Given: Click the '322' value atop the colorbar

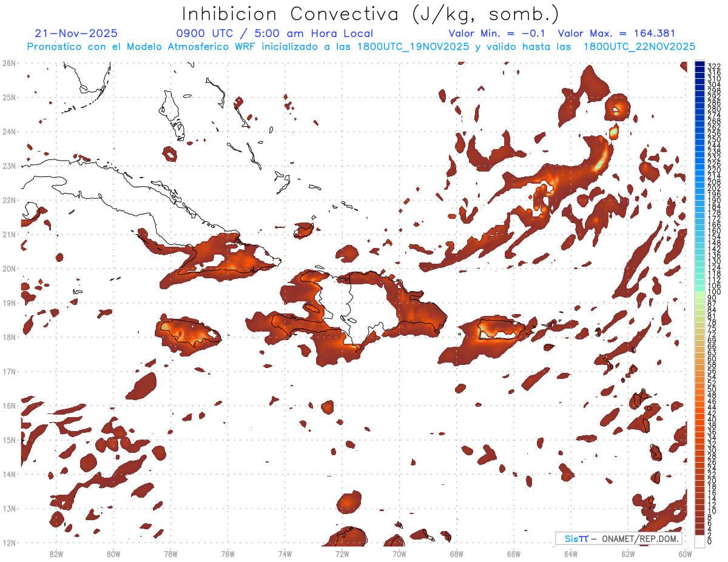Looking at the screenshot, I should point(713,66).
